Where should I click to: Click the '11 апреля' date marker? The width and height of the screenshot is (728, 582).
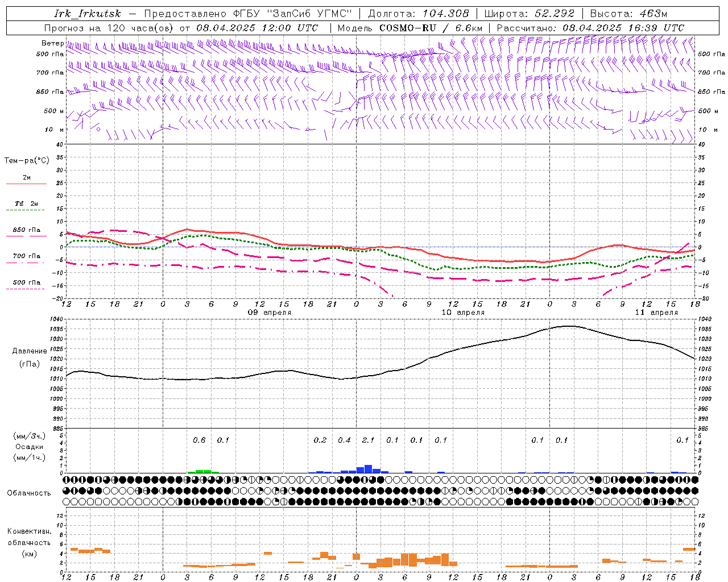point(656,313)
